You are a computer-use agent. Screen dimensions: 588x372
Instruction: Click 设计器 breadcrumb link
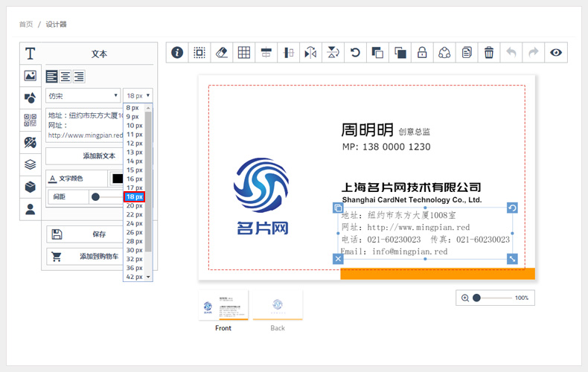(x=57, y=25)
